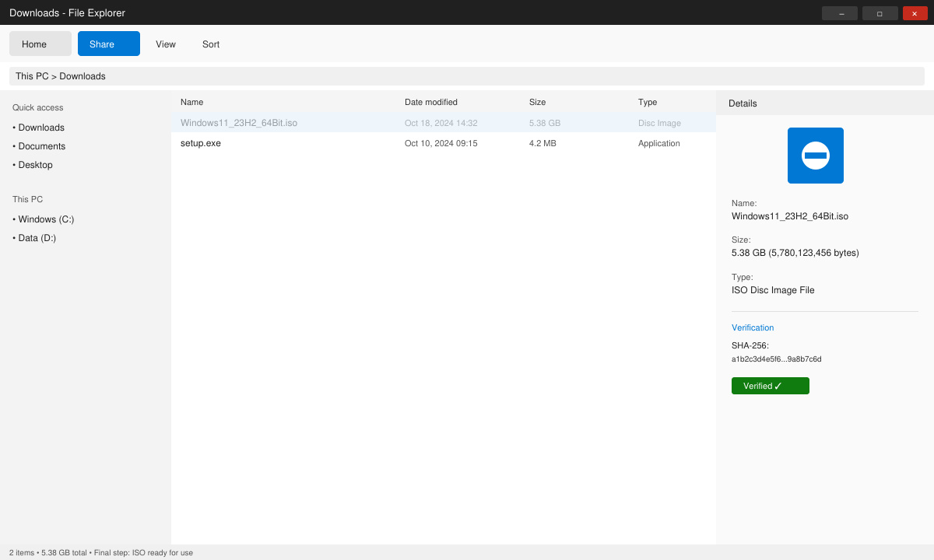Click the green Verified badge

771,386
